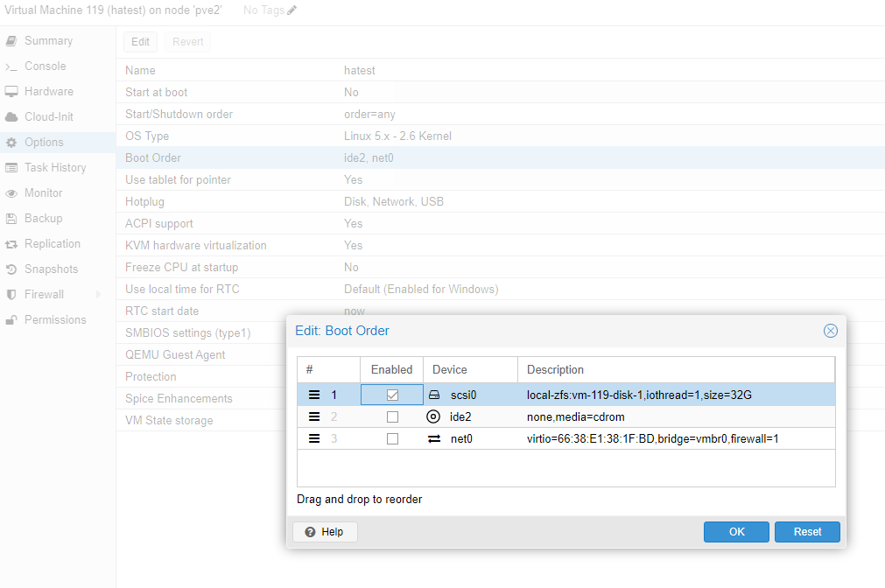Select the KVM hardware virtualization row

pyautogui.click(x=500, y=246)
